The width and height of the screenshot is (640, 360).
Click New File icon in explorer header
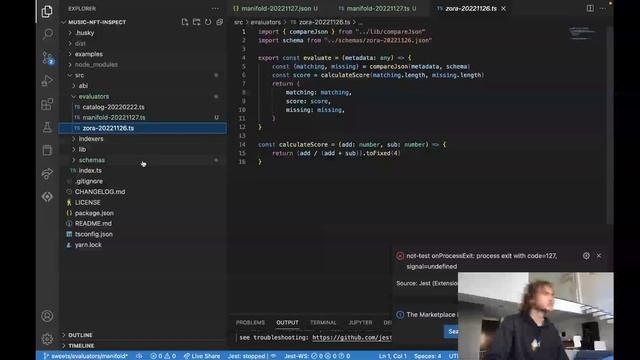[x=185, y=22]
